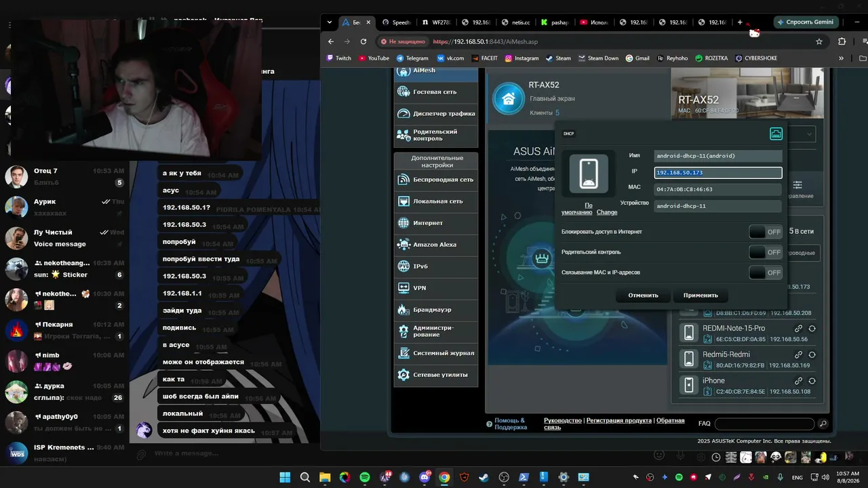Open Wireless (Беспроводная сеть) settings
Screen dimensions: 868x488
tap(436, 180)
